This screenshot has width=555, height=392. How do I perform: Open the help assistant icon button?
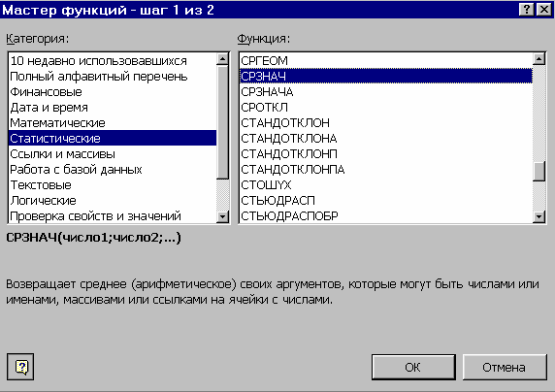pos(20,367)
